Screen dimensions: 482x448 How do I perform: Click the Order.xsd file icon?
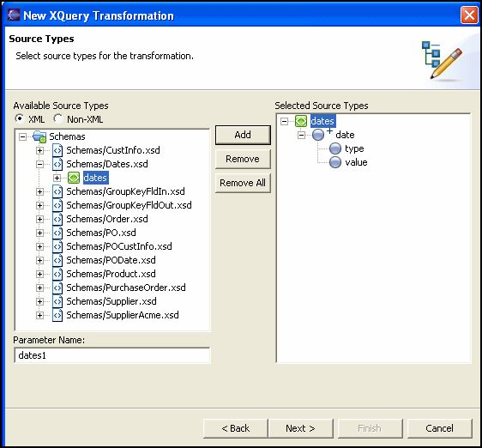point(57,219)
